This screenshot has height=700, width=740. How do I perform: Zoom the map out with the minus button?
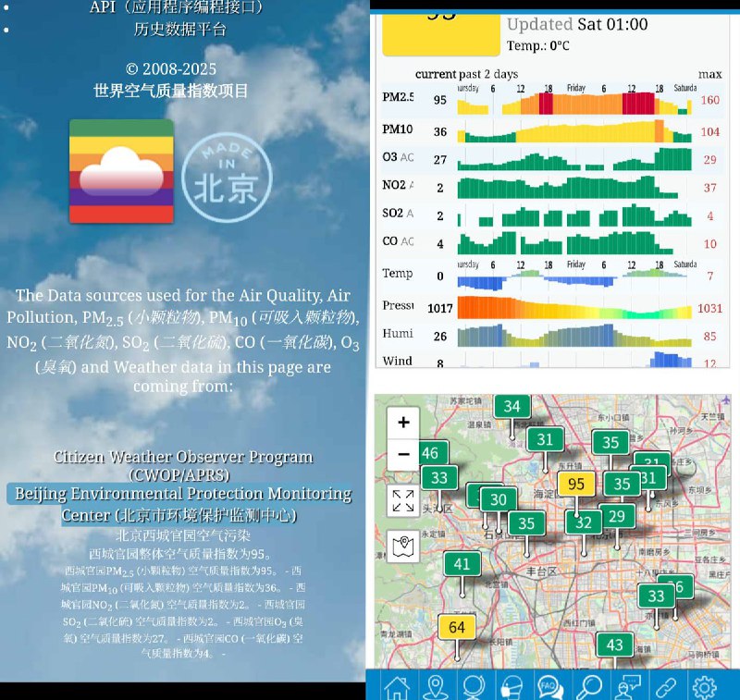pos(403,455)
